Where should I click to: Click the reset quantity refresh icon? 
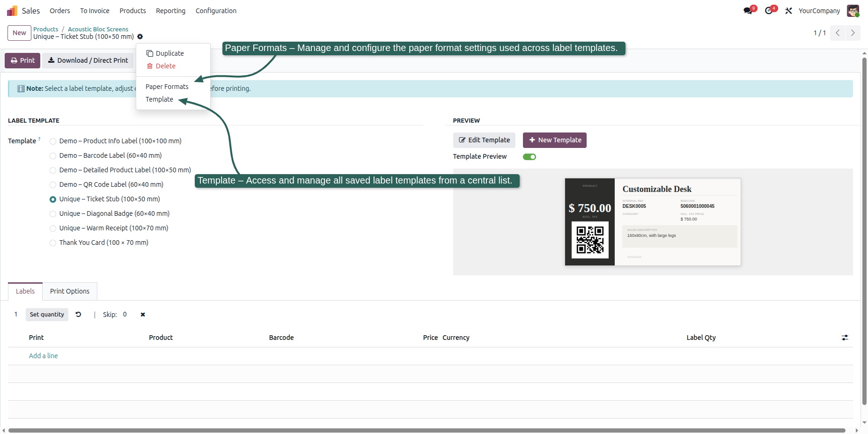(78, 315)
